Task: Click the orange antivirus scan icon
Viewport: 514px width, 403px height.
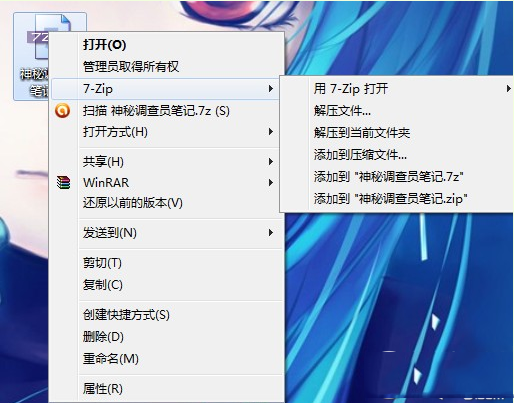Action: point(63,110)
